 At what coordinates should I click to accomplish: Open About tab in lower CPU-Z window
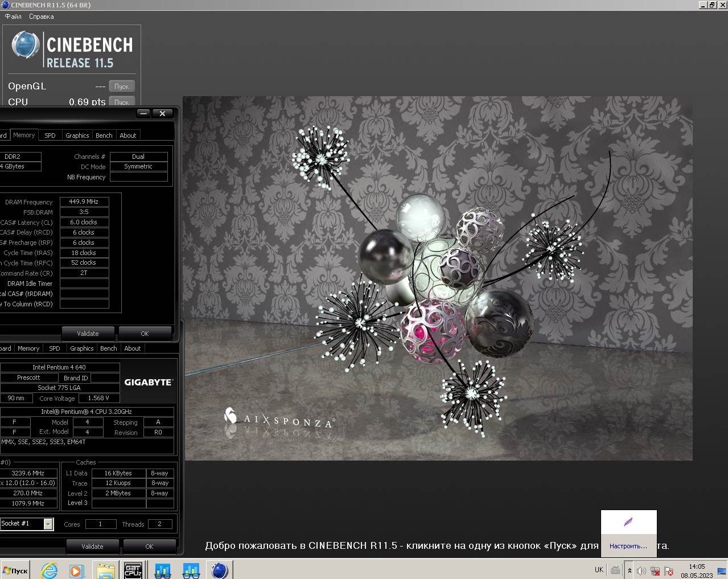click(133, 348)
